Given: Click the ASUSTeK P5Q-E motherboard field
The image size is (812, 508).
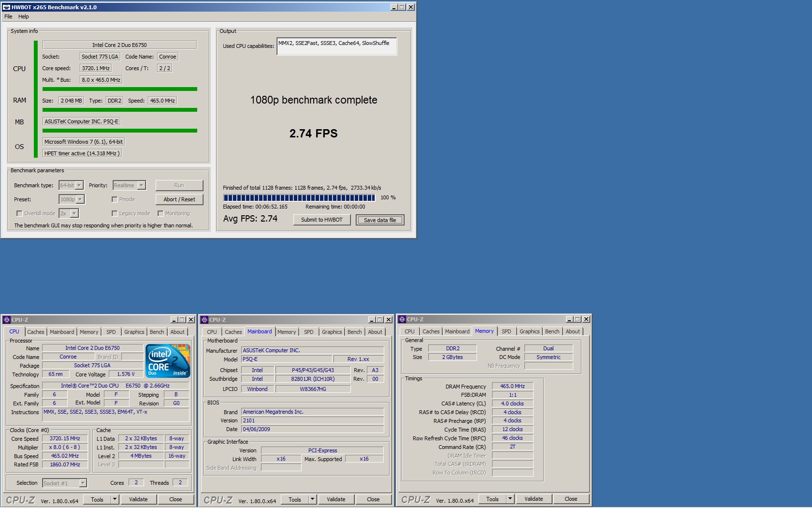Looking at the screenshot, I should click(x=81, y=121).
